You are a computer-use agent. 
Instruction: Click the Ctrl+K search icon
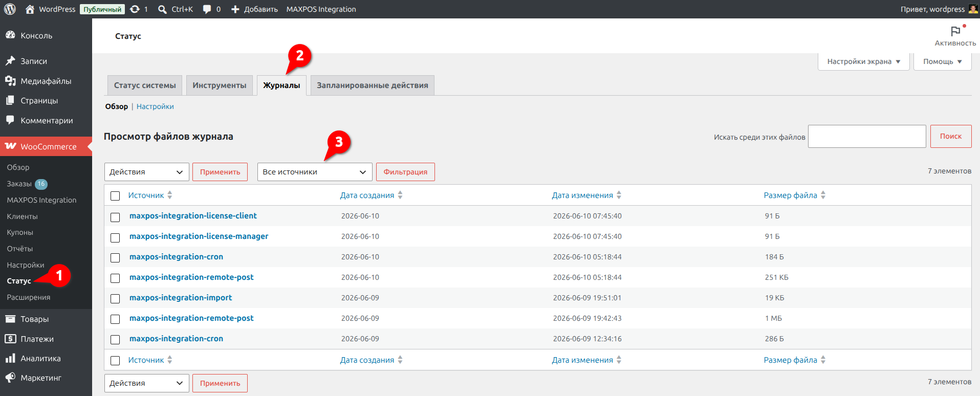[162, 9]
